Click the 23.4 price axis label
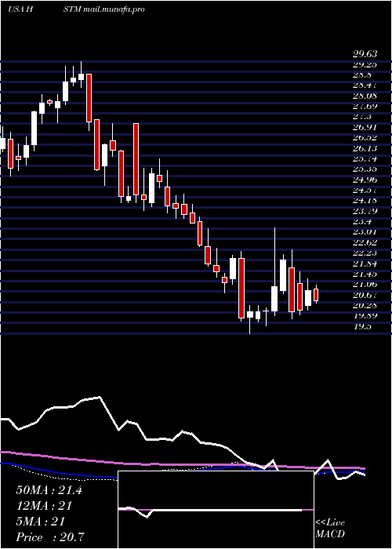The image size is (392, 549). click(362, 222)
